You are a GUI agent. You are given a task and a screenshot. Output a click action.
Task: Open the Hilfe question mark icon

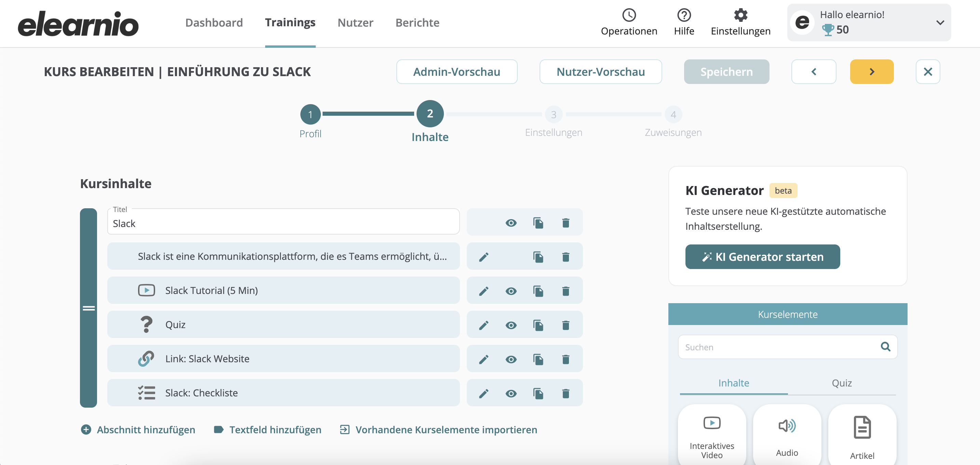tap(684, 15)
